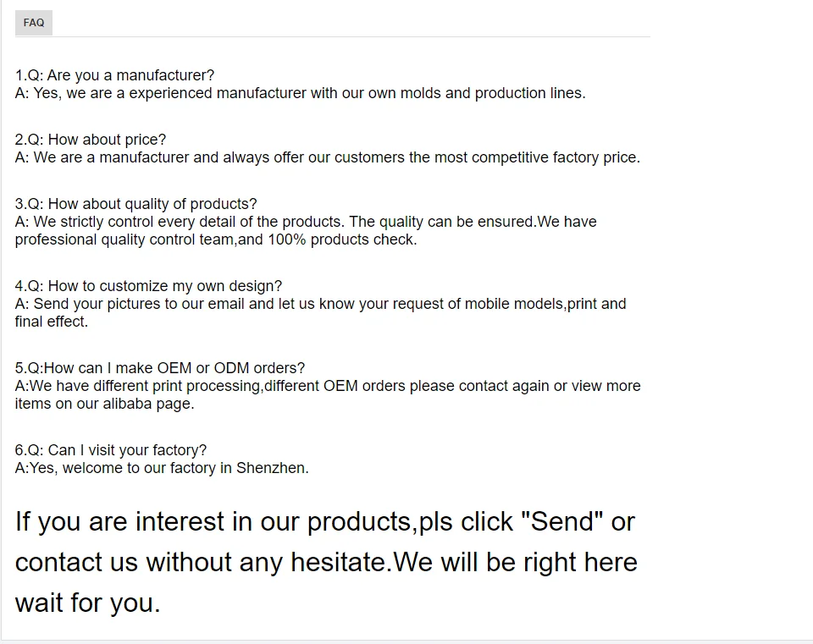The image size is (813, 644).
Task: Click question 6 'Can I visit your factory?'
Action: (x=110, y=450)
